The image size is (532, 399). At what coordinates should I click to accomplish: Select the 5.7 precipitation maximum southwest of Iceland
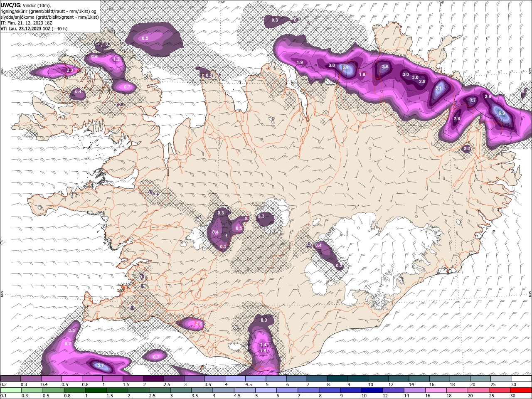click(x=100, y=365)
